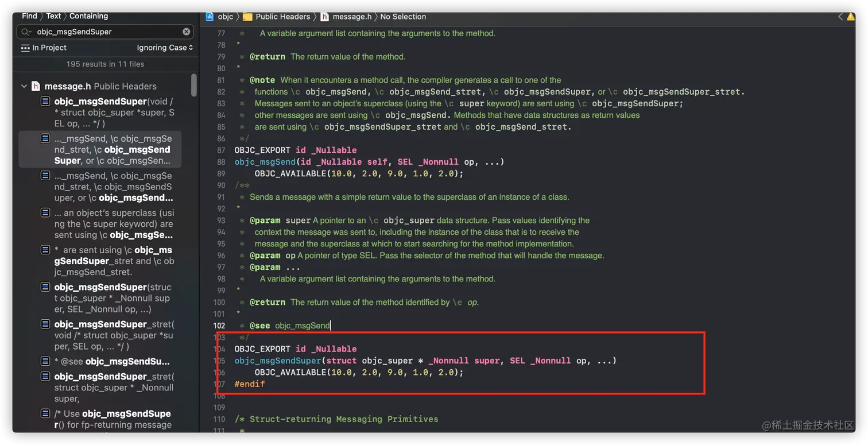The height and width of the screenshot is (445, 868).
Task: Click '@return' tag on line 100
Action: [x=268, y=302]
